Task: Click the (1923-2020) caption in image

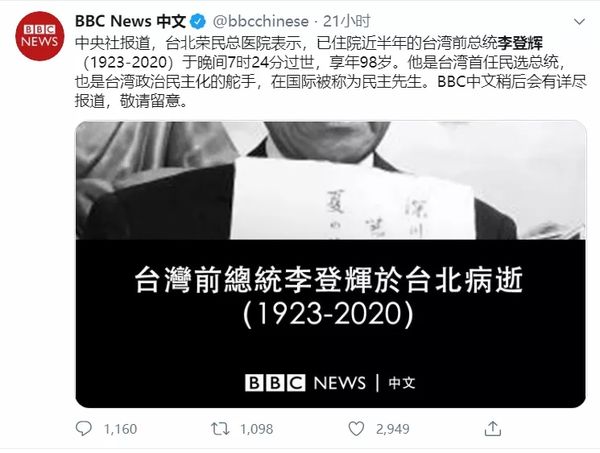Action: [x=328, y=314]
